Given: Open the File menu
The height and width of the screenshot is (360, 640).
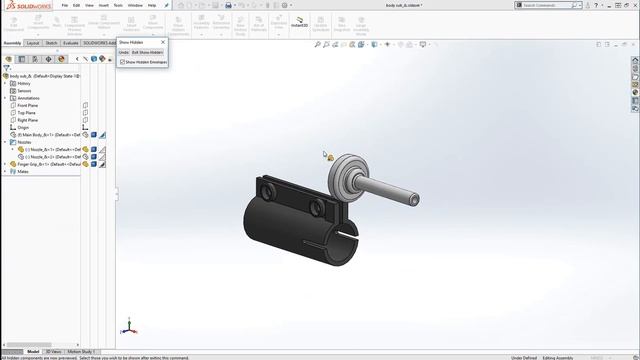Looking at the screenshot, I should point(64,5).
